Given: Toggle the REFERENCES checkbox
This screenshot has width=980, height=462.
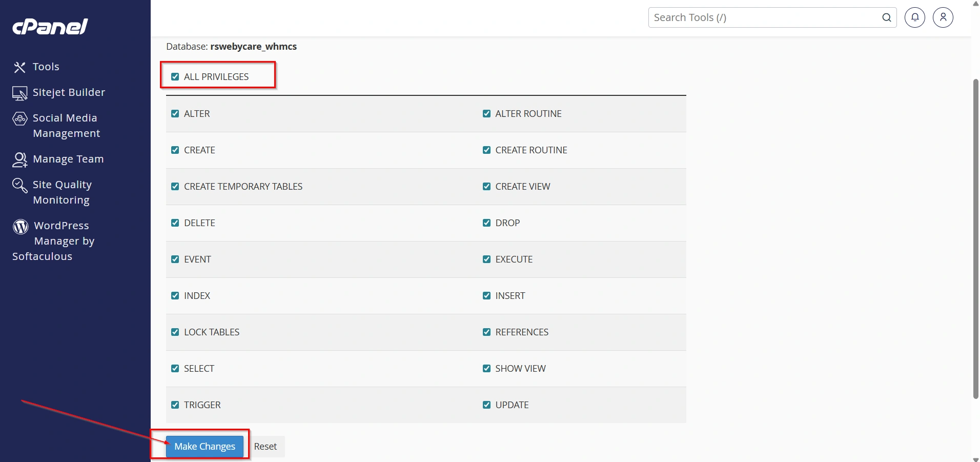Looking at the screenshot, I should [x=486, y=332].
